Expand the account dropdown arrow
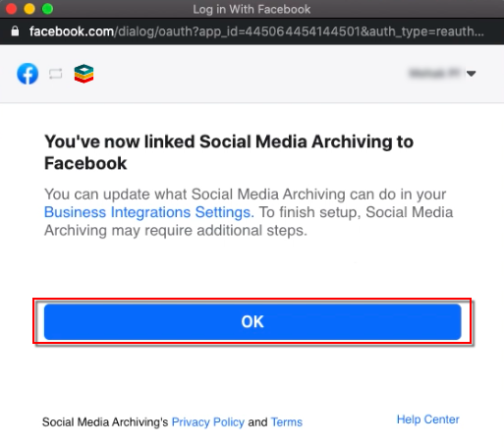504x447 pixels. point(471,74)
